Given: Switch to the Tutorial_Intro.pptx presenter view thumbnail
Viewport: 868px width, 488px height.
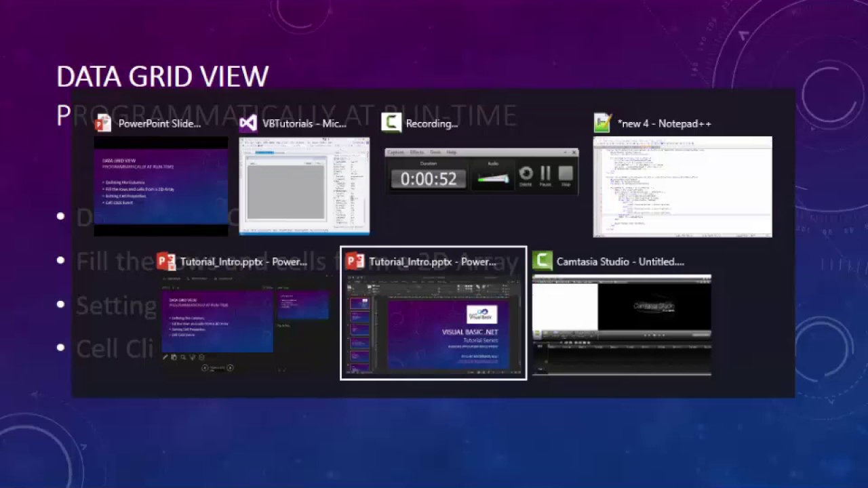Looking at the screenshot, I should pos(245,325).
